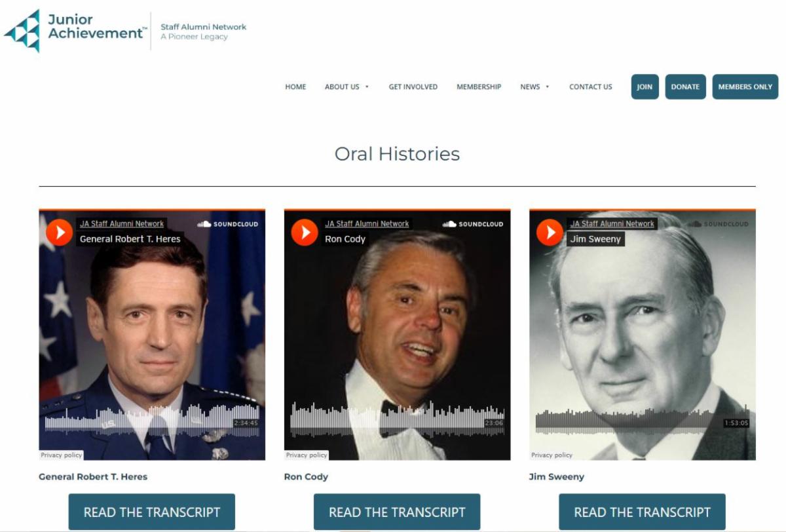The height and width of the screenshot is (532, 786).
Task: Open the Home menu item
Action: tap(295, 86)
